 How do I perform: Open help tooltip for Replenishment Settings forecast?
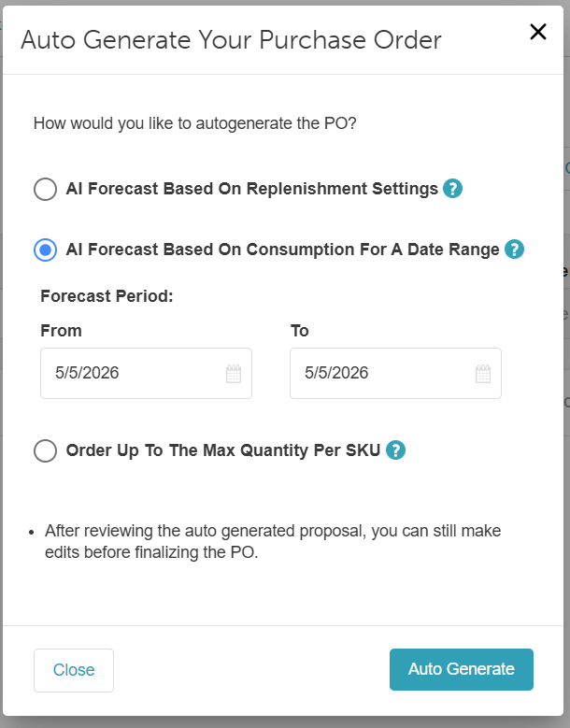[452, 189]
